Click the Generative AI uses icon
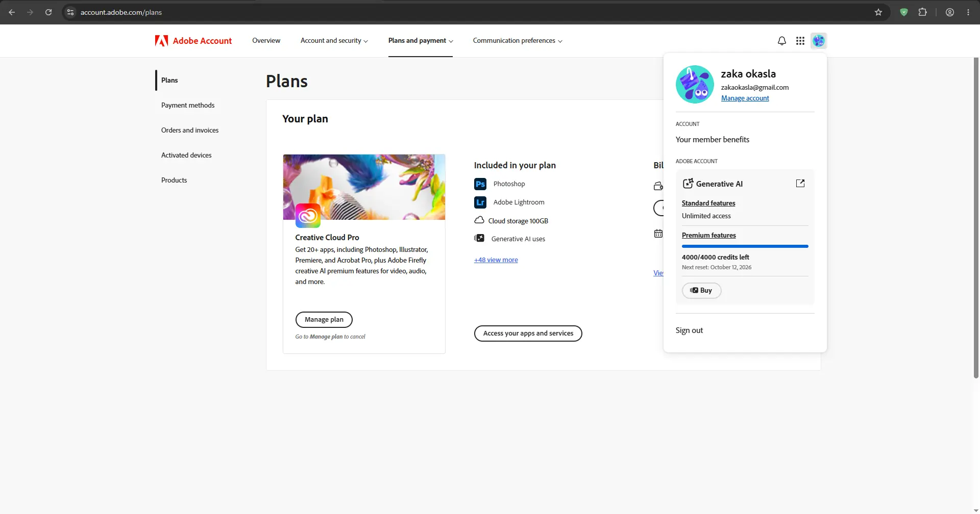 (x=479, y=238)
